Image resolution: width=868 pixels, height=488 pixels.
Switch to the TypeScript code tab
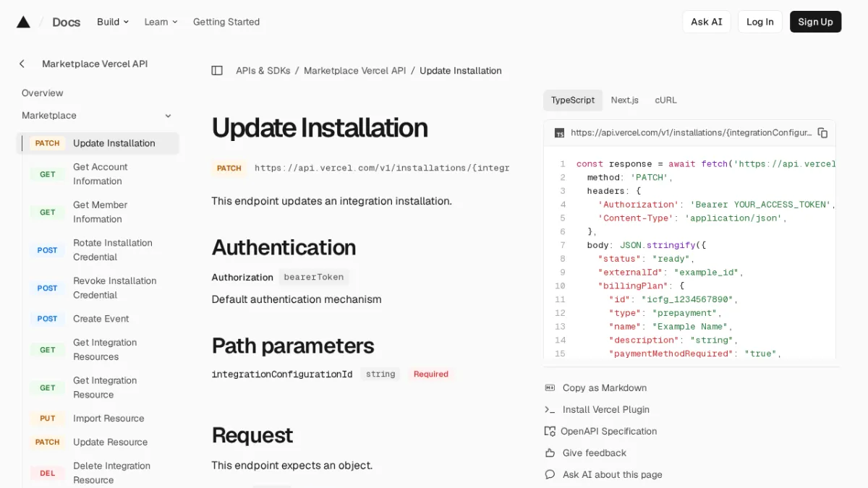point(573,100)
